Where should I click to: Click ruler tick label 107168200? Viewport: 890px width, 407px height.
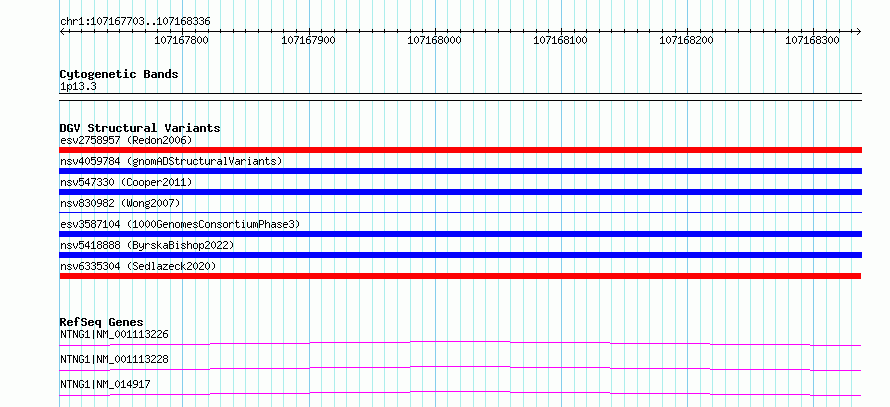coord(687,40)
